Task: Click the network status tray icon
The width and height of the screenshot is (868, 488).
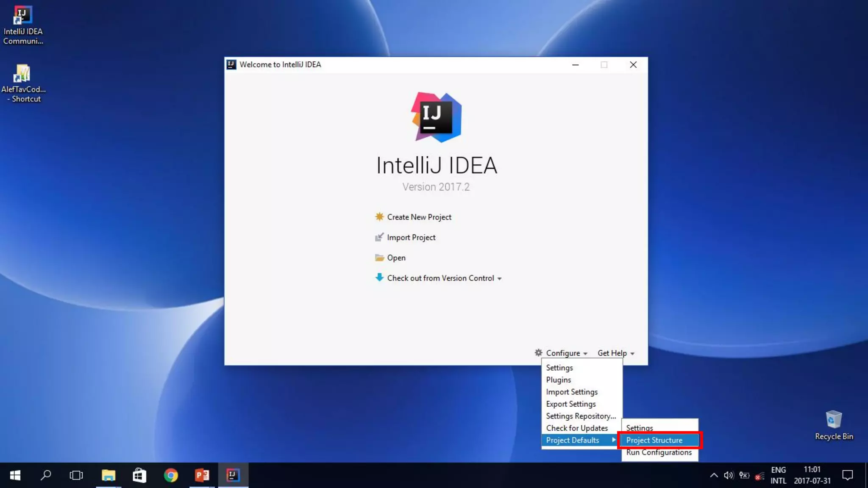Action: [x=759, y=476]
